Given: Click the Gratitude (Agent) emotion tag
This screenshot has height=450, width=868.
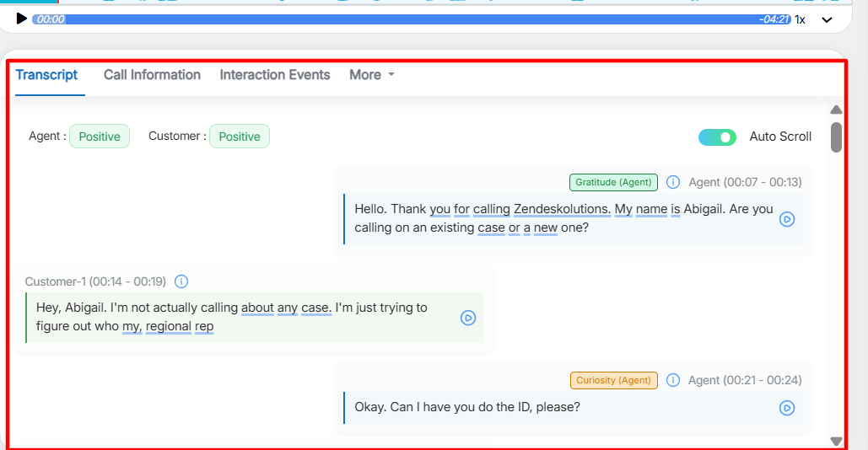Looking at the screenshot, I should [613, 182].
